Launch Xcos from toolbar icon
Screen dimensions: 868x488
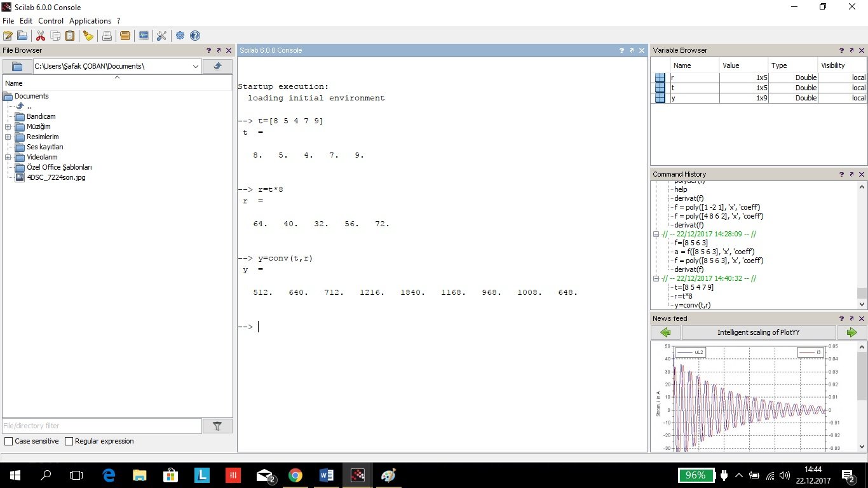[x=144, y=36]
